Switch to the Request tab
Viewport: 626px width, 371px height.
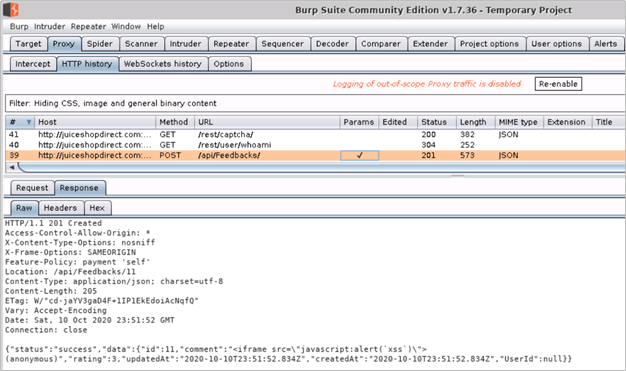pyautogui.click(x=32, y=188)
